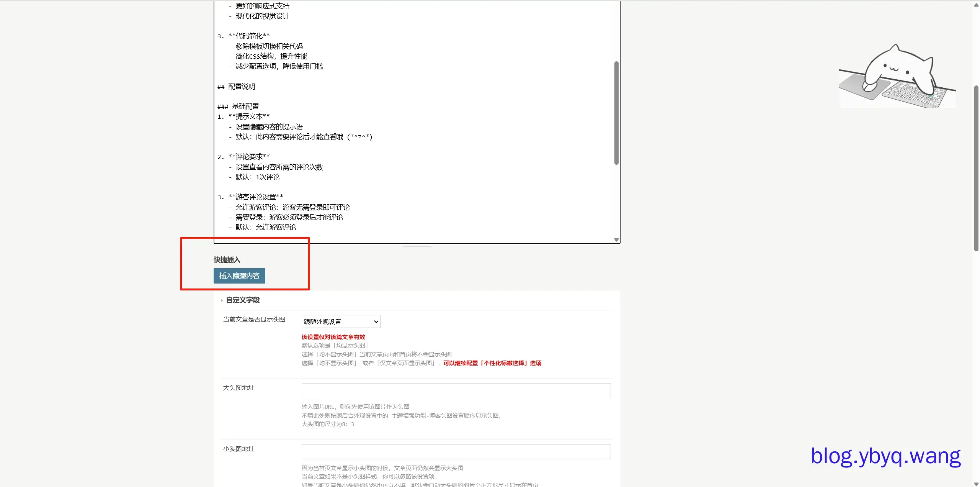
Task: Click the 当前文章是否显示头图 label
Action: [x=254, y=320]
